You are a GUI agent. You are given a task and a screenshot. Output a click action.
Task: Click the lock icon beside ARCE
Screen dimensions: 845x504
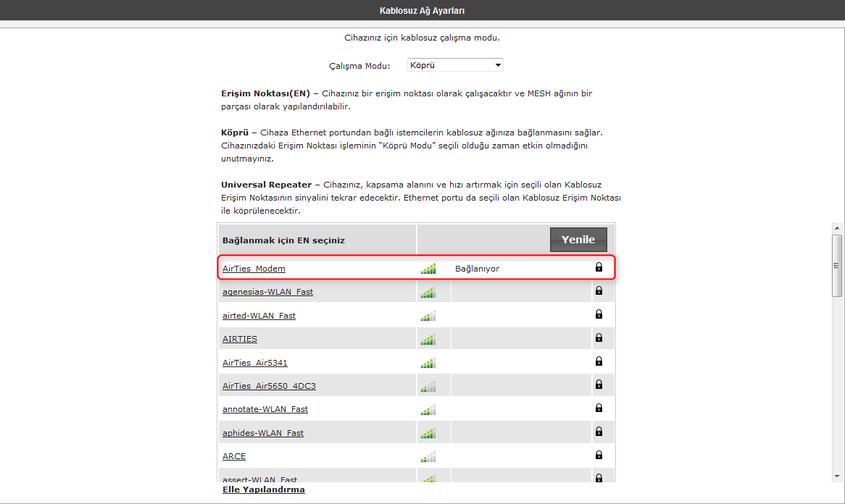[x=599, y=455]
